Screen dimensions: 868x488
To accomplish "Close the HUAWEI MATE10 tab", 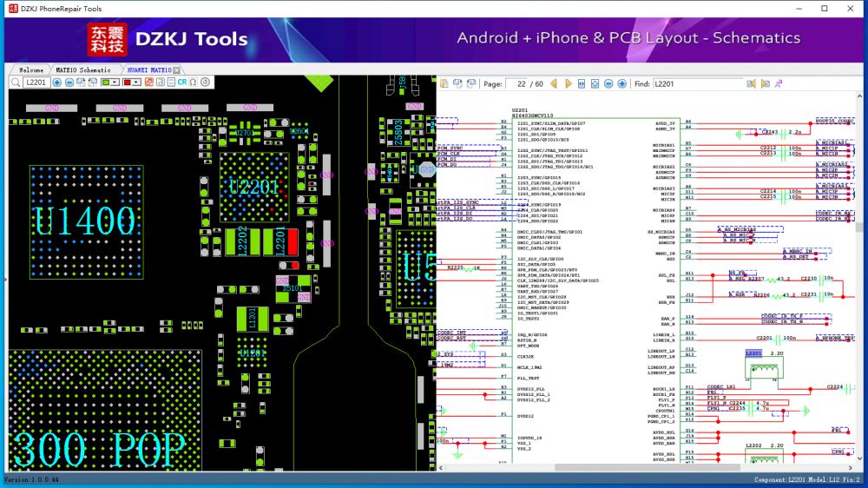I will pos(176,69).
